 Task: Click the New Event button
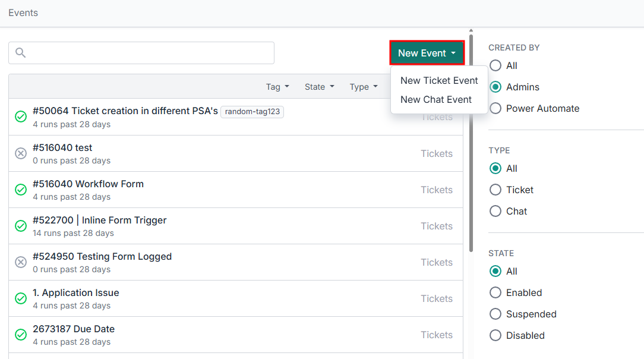pyautogui.click(x=427, y=53)
